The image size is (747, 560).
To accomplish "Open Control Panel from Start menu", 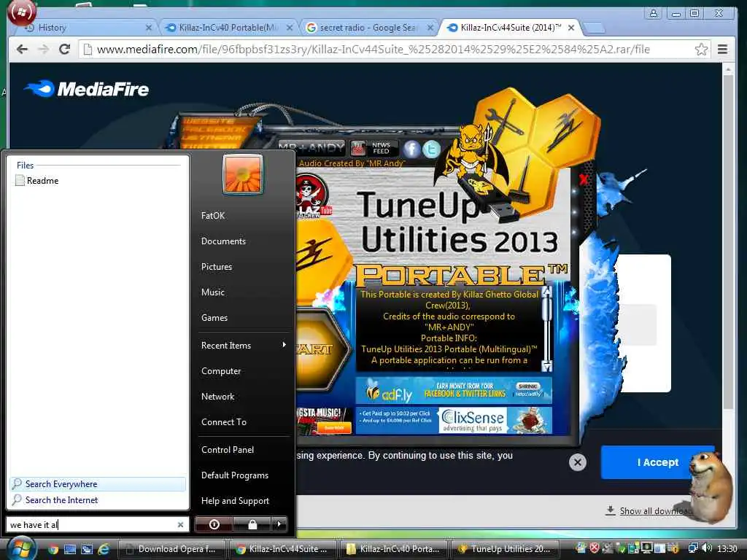I will coord(228,449).
